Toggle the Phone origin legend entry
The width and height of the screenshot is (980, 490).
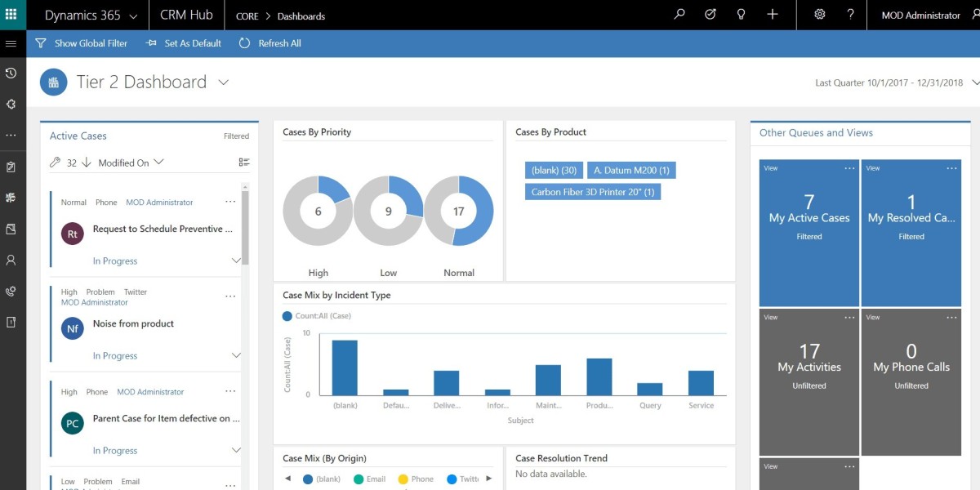416,479
